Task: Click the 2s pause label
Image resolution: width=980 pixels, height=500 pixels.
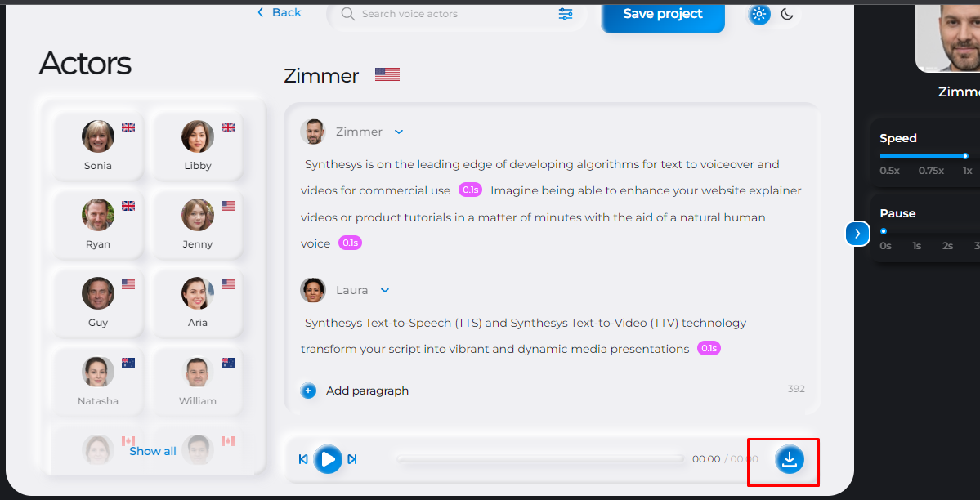Action: tap(947, 246)
